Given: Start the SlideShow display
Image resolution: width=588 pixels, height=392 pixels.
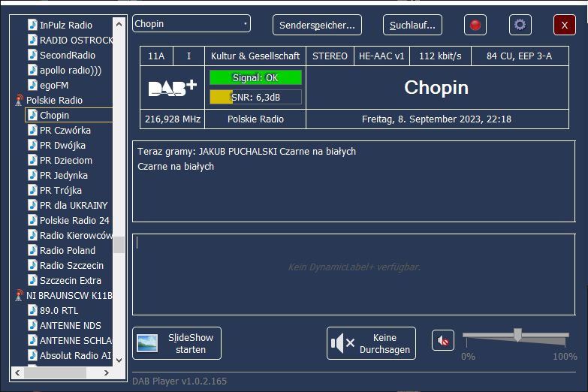Looking at the screenshot, I should click(176, 343).
